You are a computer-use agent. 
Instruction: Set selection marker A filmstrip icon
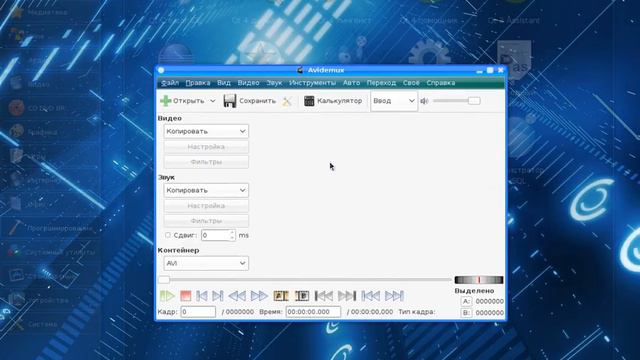click(x=281, y=296)
